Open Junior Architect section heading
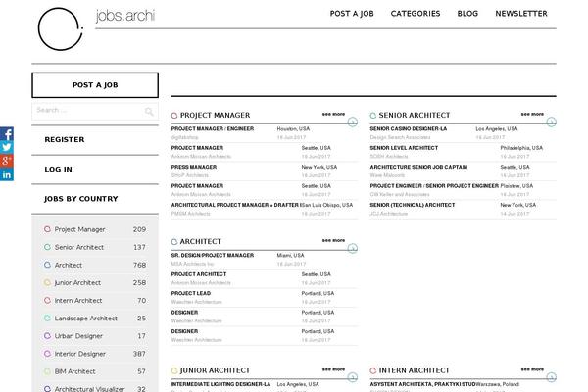 pyautogui.click(x=215, y=370)
